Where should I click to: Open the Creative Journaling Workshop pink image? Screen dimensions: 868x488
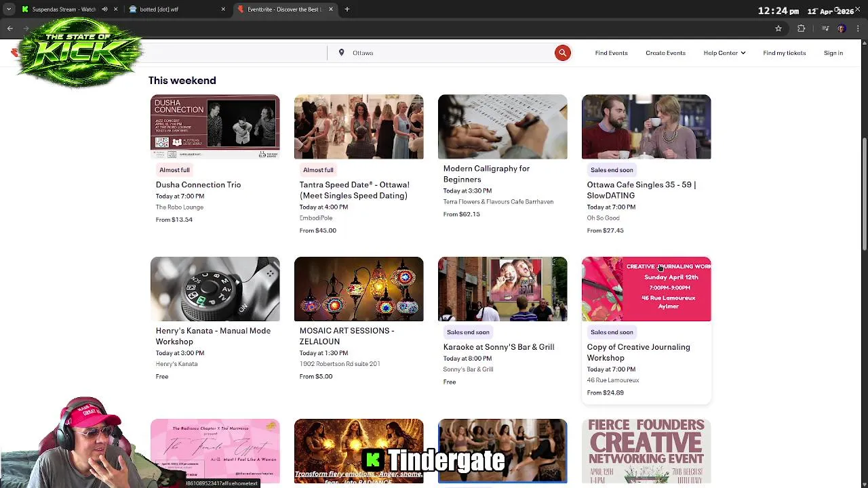646,289
